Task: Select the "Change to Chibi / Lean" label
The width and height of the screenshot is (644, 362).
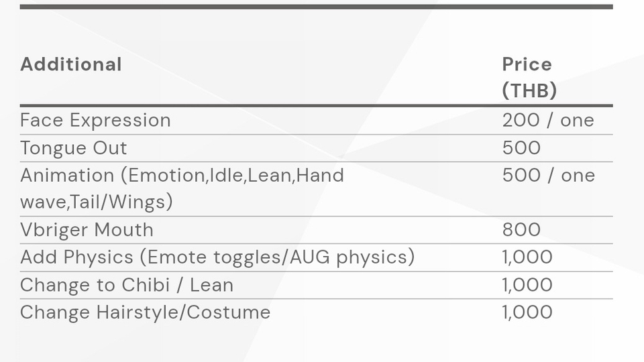Action: coord(127,285)
